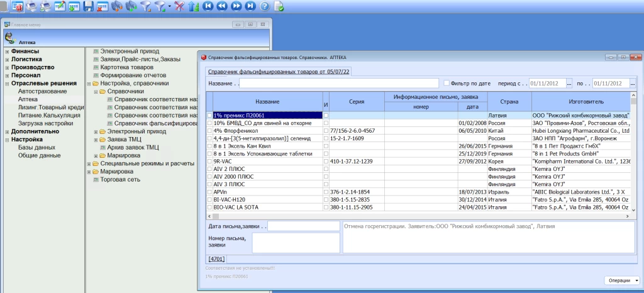The image size is (644, 293).
Task: Click the icon beside Картотека товаров
Action: pos(96,67)
